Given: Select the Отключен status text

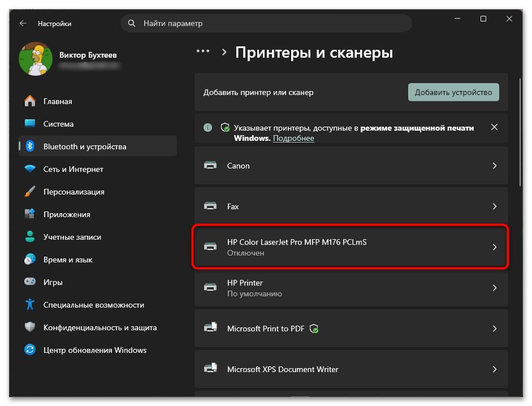Looking at the screenshot, I should click(x=245, y=253).
